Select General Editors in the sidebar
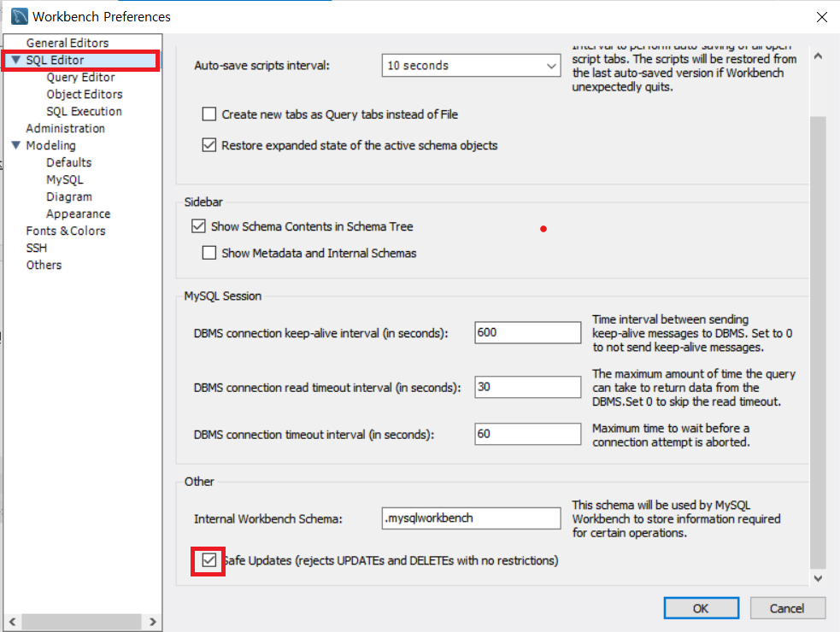This screenshot has height=632, width=840. (68, 43)
